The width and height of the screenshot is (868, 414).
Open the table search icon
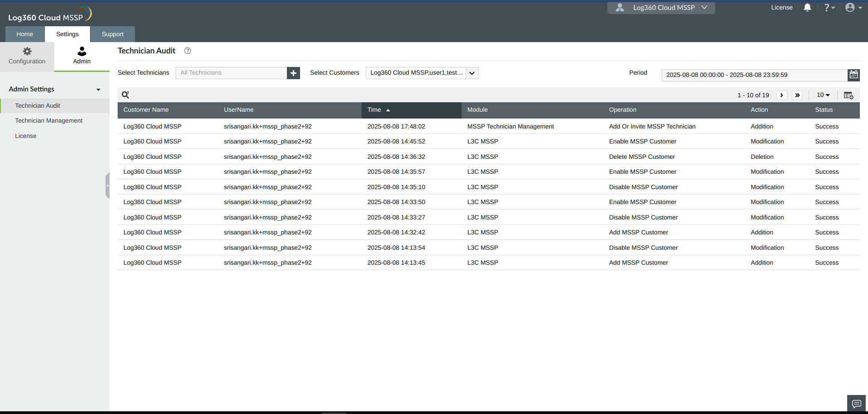point(126,95)
